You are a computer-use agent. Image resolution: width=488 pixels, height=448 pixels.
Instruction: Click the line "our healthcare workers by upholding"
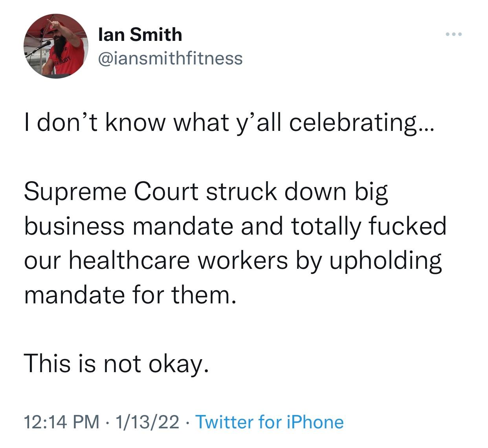(233, 260)
